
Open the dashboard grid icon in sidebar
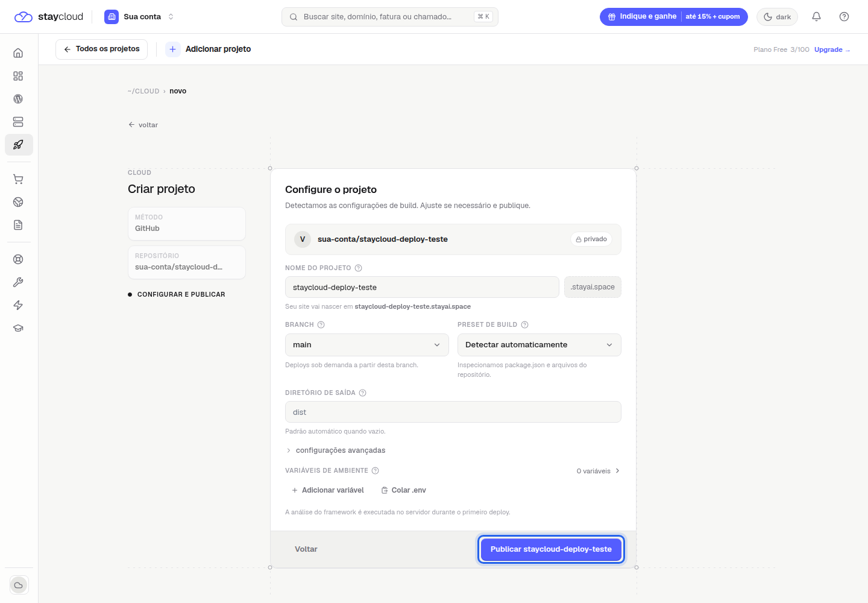click(18, 76)
